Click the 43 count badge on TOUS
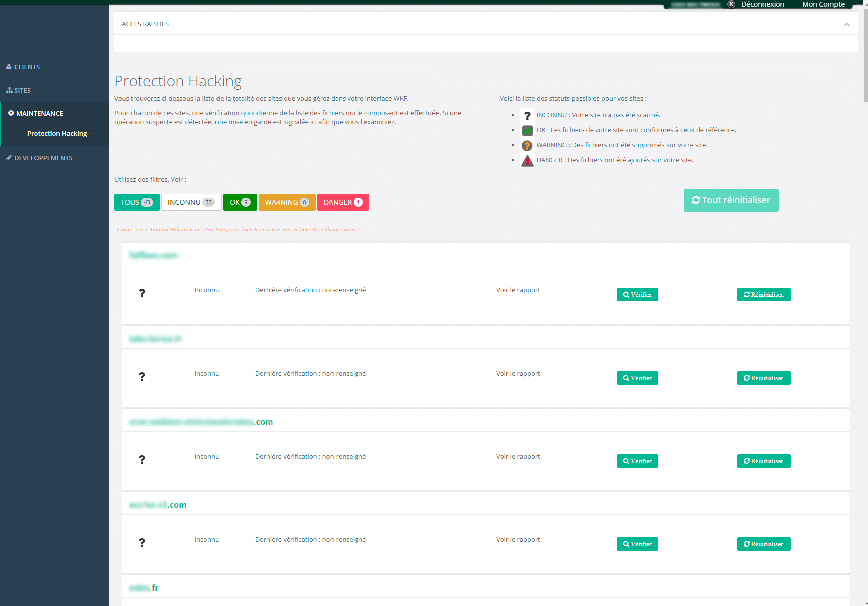Screen dimensions: 868x606 (x=147, y=202)
